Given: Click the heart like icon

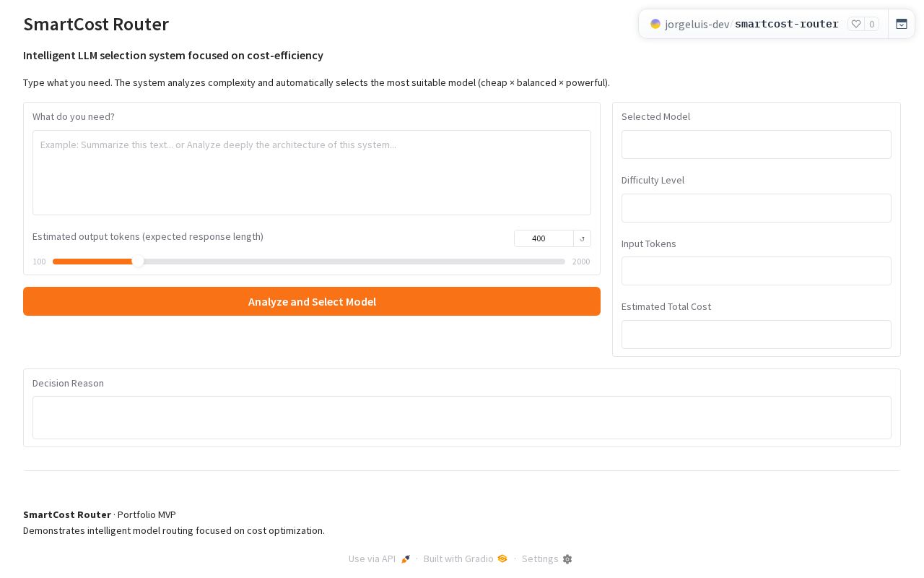Looking at the screenshot, I should pyautogui.click(x=856, y=24).
